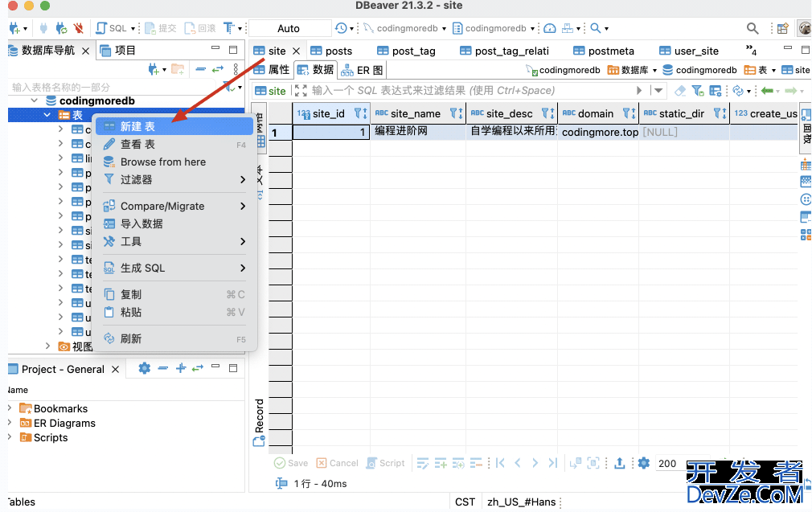Click link-with-editor arrows in navigator

pyautogui.click(x=218, y=69)
